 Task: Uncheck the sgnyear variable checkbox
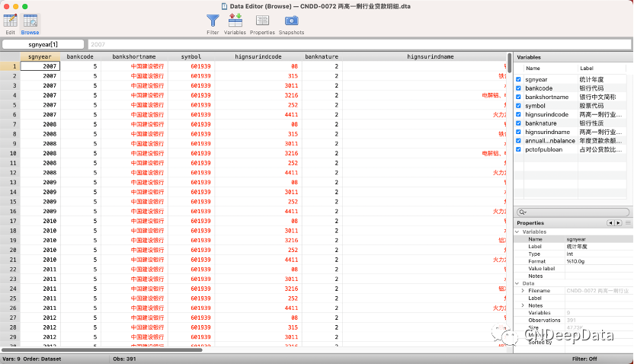coord(518,80)
